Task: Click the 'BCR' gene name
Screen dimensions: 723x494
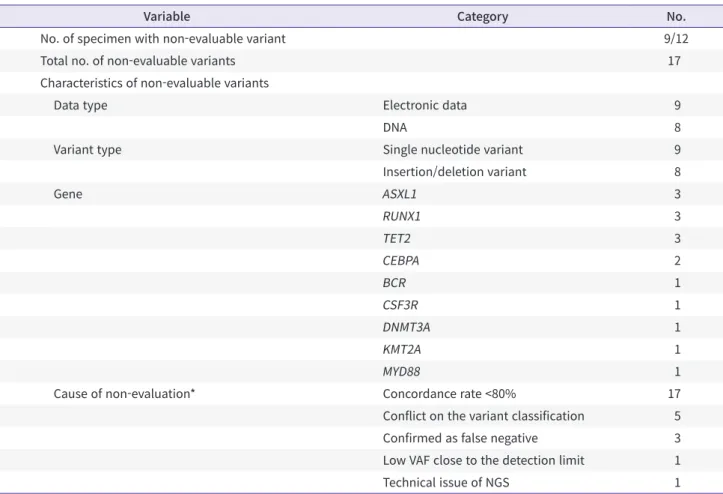Action: [394, 283]
